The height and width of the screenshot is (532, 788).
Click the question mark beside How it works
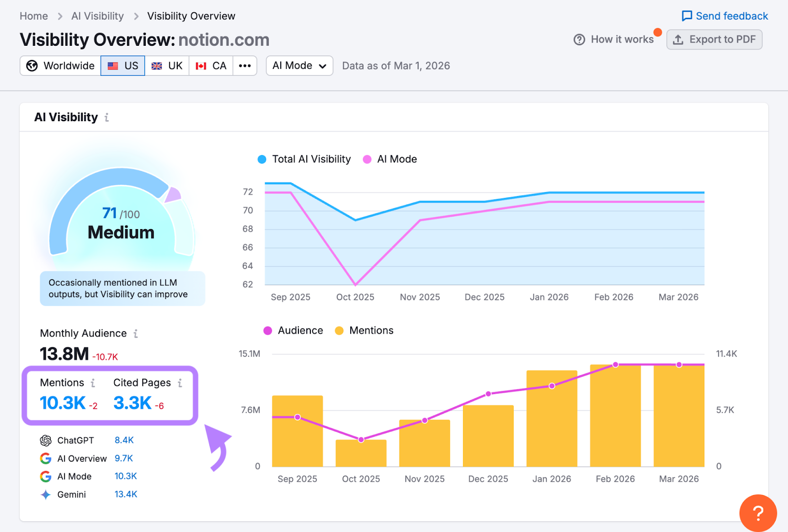[580, 39]
